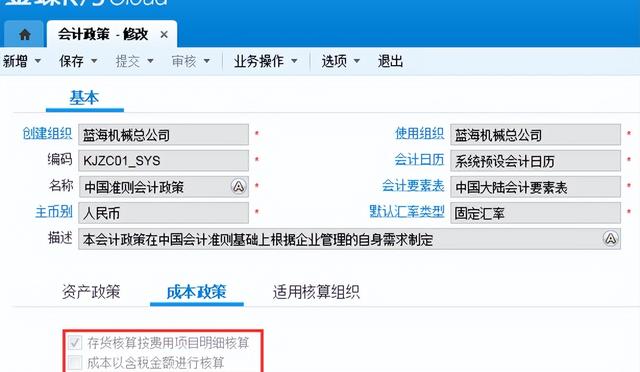Switch to the 资产政策 tab
640x372 pixels.
(x=91, y=292)
